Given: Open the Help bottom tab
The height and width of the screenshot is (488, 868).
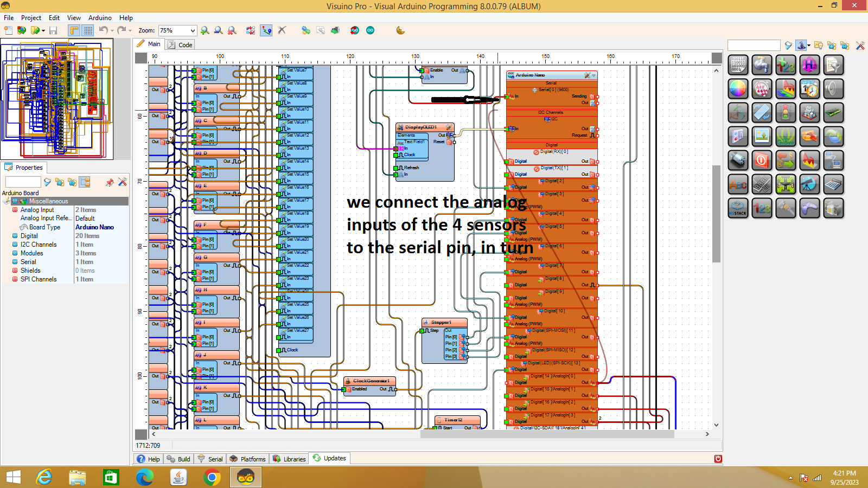Looking at the screenshot, I should (x=148, y=459).
